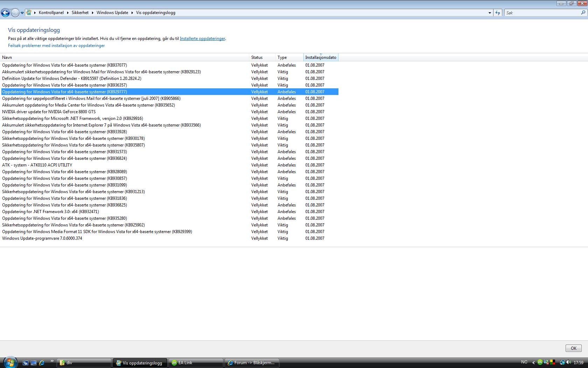Select the KB930857 update row

[x=170, y=178]
